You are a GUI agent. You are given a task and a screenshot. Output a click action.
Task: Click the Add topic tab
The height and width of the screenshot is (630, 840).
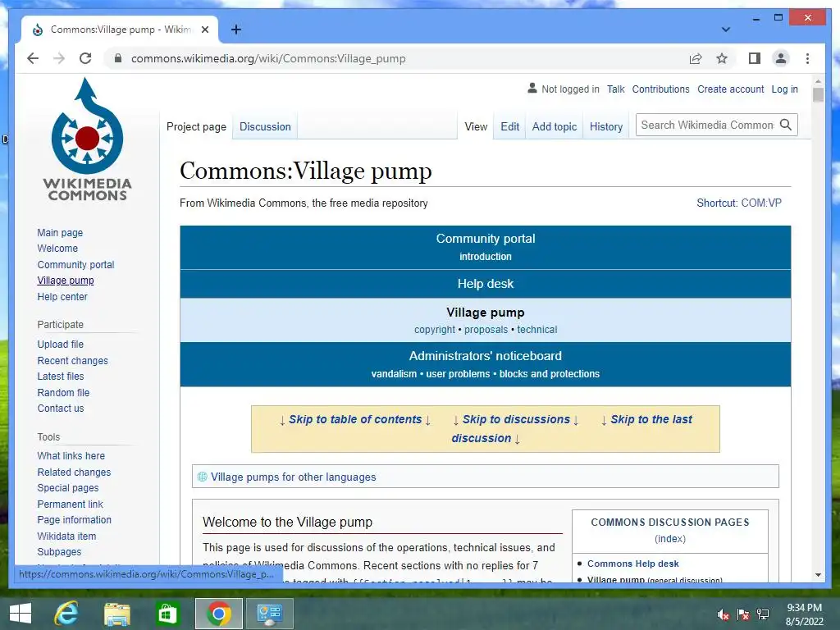[554, 127]
